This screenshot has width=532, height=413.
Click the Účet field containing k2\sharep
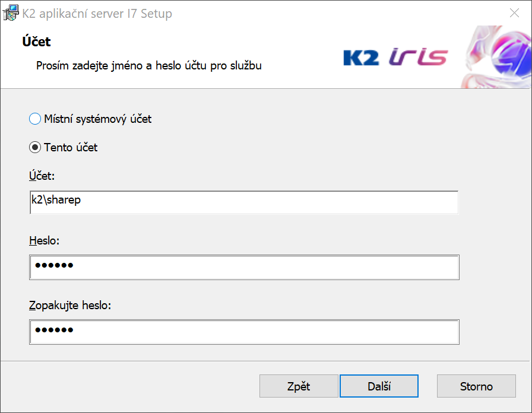click(x=243, y=202)
